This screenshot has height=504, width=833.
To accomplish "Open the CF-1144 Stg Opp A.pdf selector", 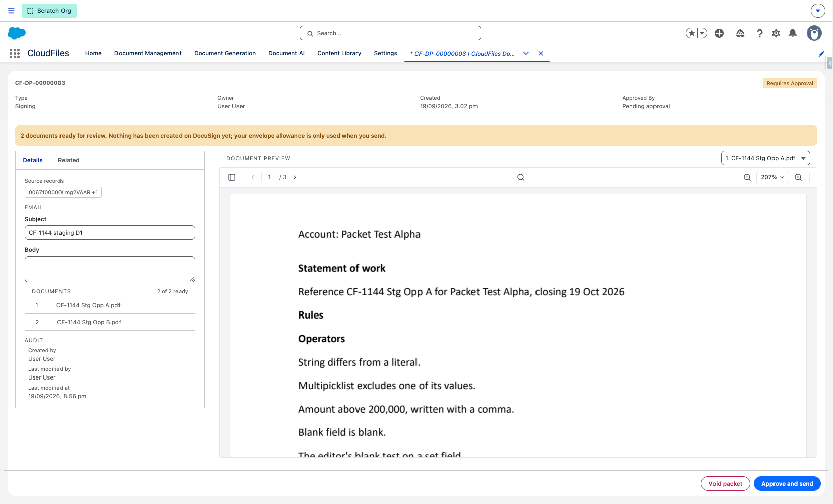I will [x=765, y=158].
